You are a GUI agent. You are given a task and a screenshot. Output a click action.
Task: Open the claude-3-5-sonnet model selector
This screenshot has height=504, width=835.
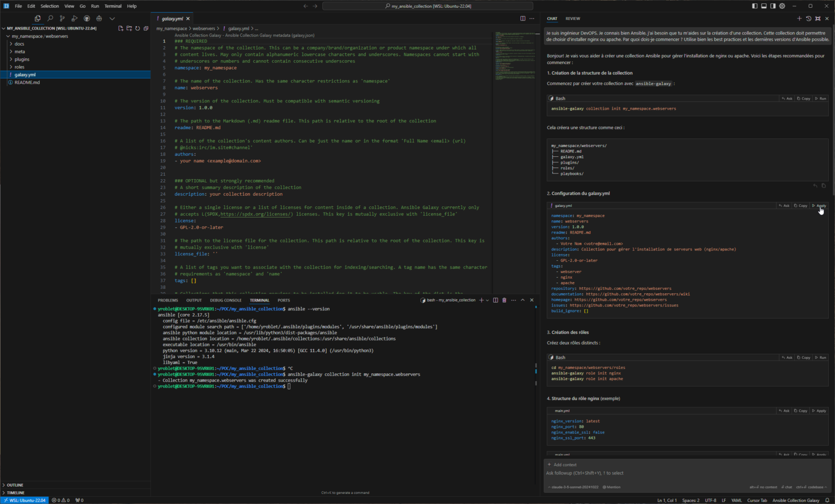[573, 487]
